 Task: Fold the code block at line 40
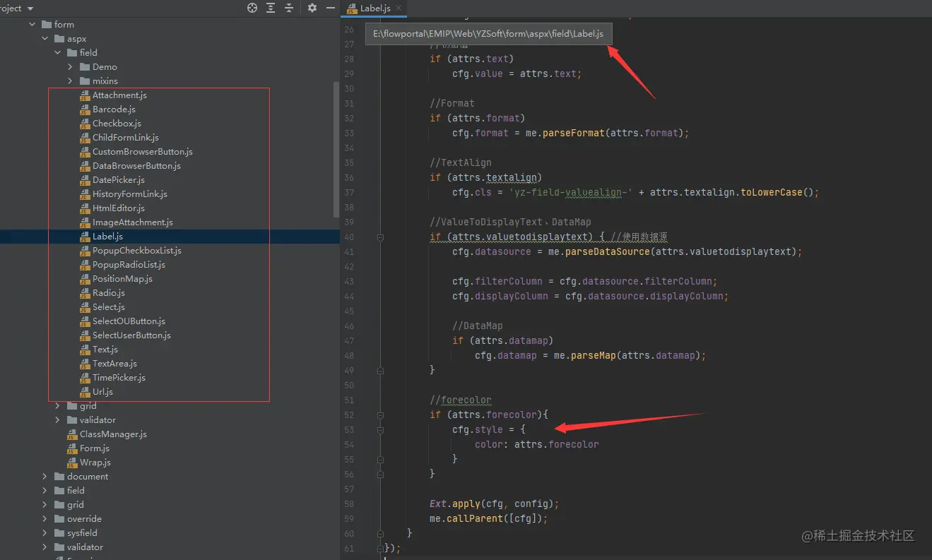click(x=380, y=237)
